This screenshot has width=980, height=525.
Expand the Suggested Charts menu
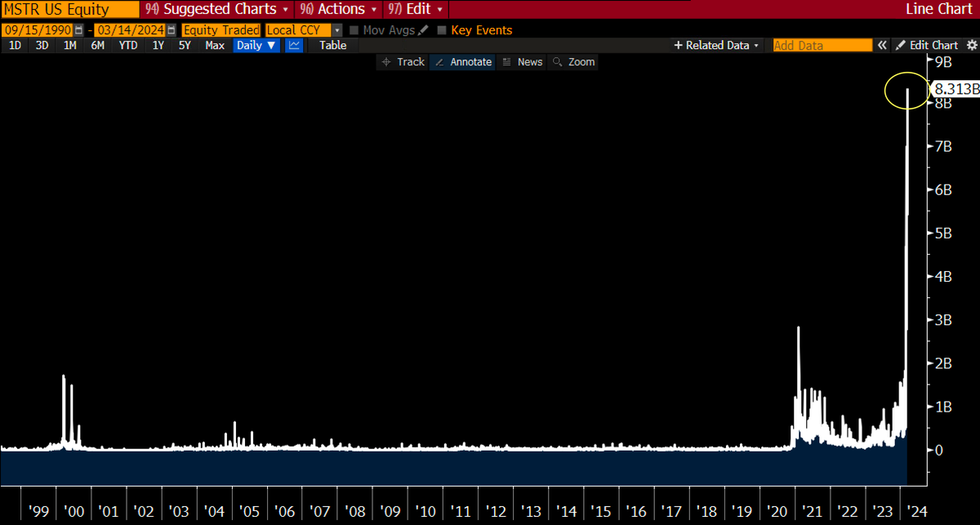(x=216, y=9)
